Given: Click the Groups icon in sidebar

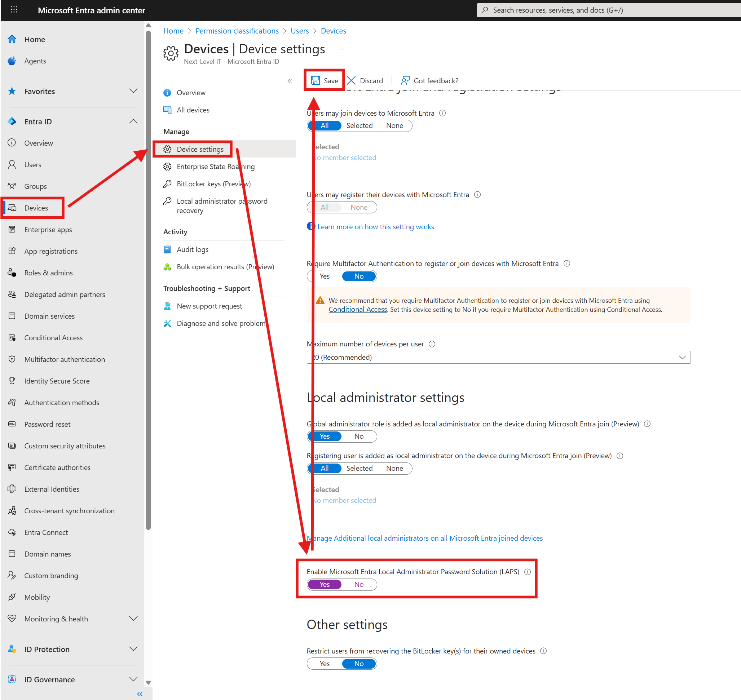Looking at the screenshot, I should [12, 186].
